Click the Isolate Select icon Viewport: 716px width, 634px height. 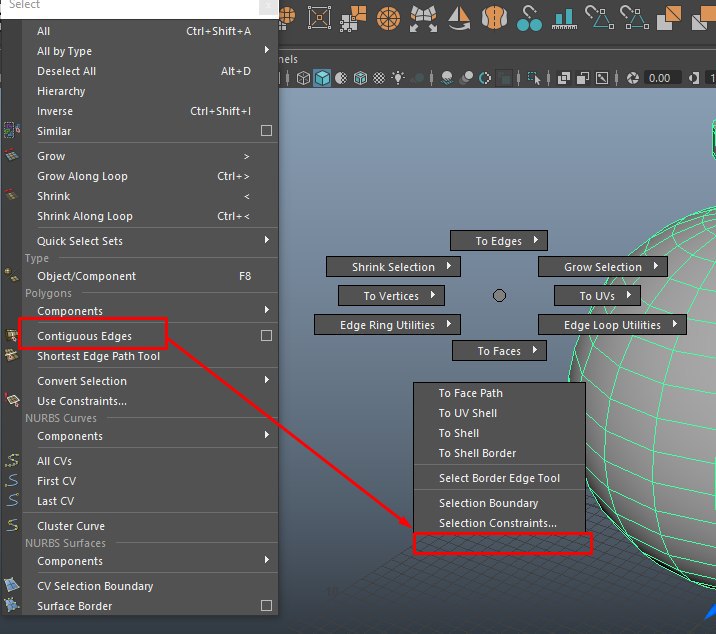pyautogui.click(x=534, y=78)
